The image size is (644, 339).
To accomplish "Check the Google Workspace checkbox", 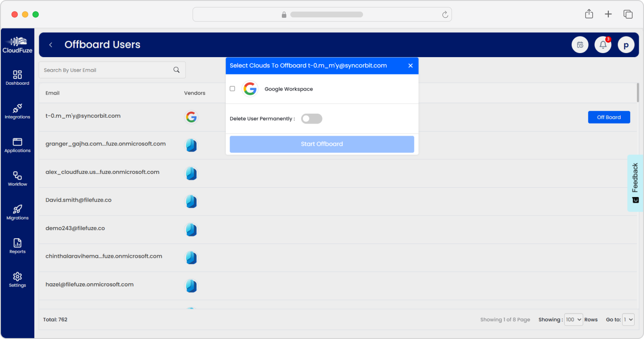I will [x=232, y=89].
